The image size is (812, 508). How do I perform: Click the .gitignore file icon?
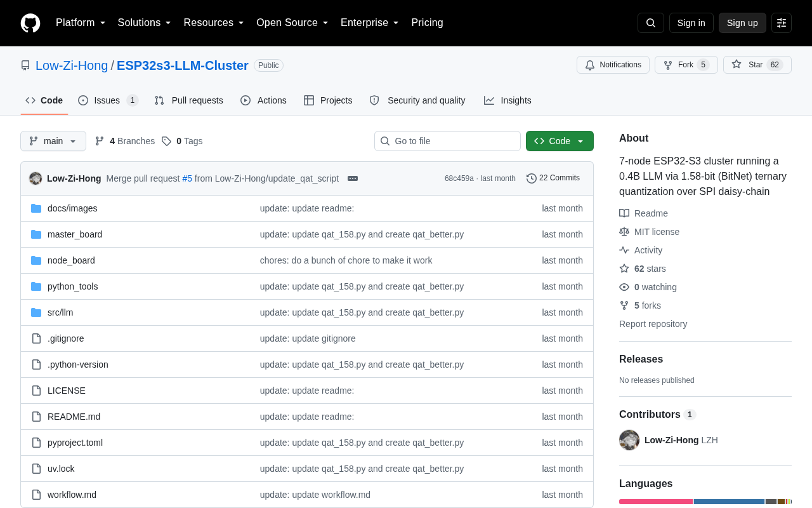[36, 338]
